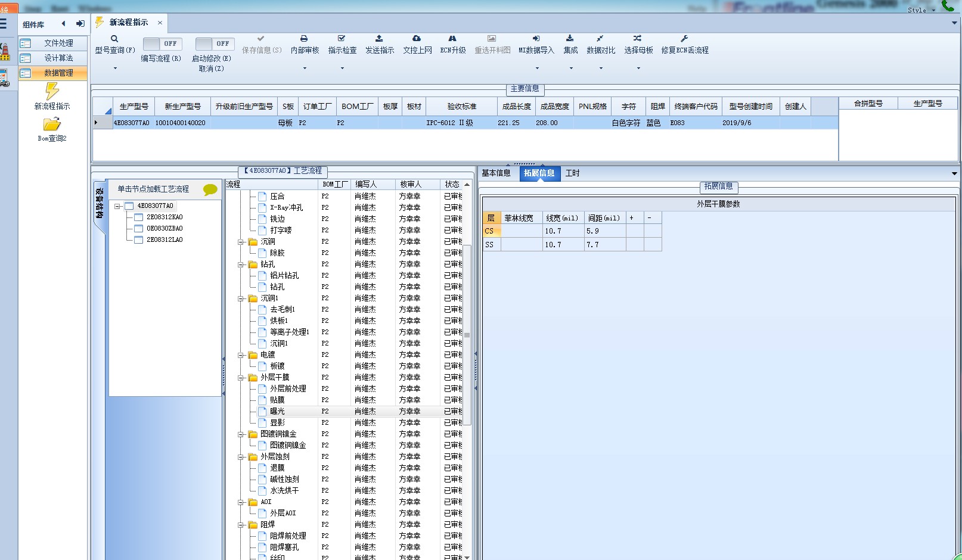Open Bom查询2 folder icon
This screenshot has height=560, width=962.
click(52, 124)
